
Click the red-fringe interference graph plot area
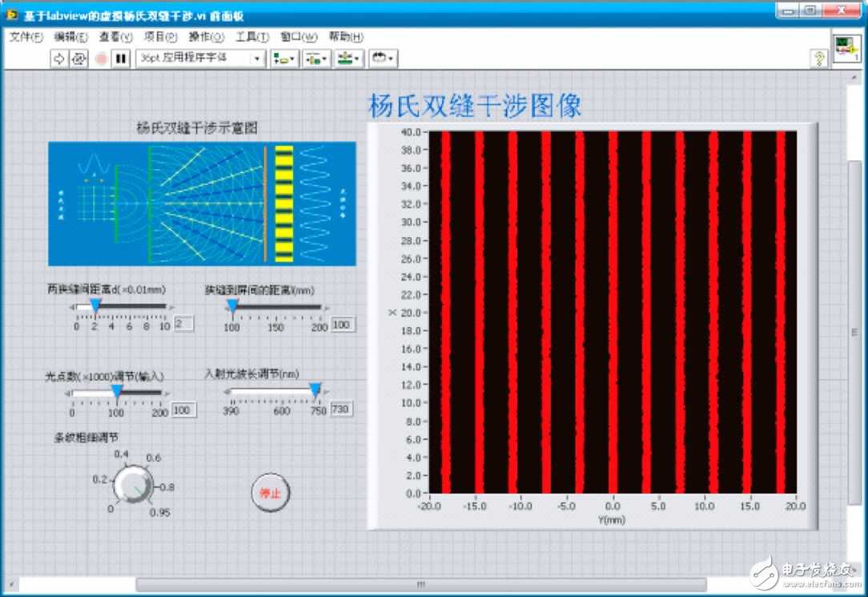coord(613,313)
